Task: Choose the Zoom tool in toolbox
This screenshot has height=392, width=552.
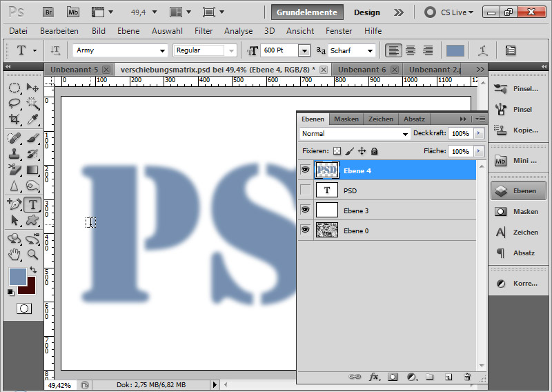Action: [x=32, y=254]
